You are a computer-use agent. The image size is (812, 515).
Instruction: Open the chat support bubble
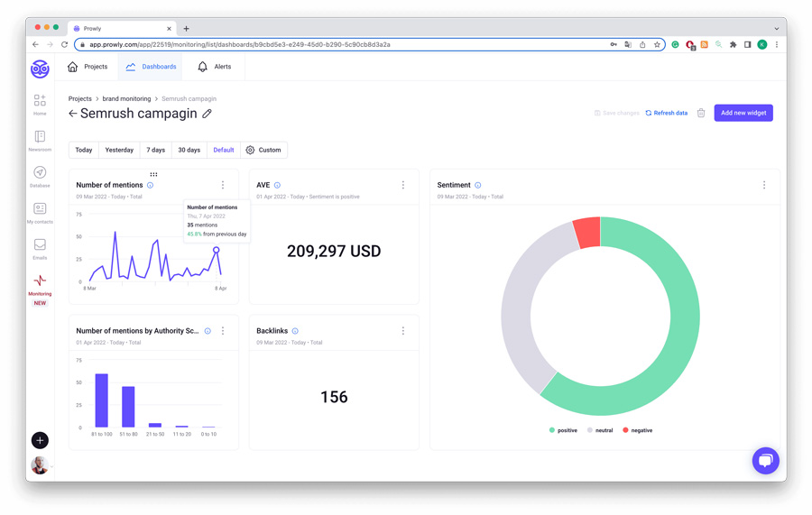765,461
